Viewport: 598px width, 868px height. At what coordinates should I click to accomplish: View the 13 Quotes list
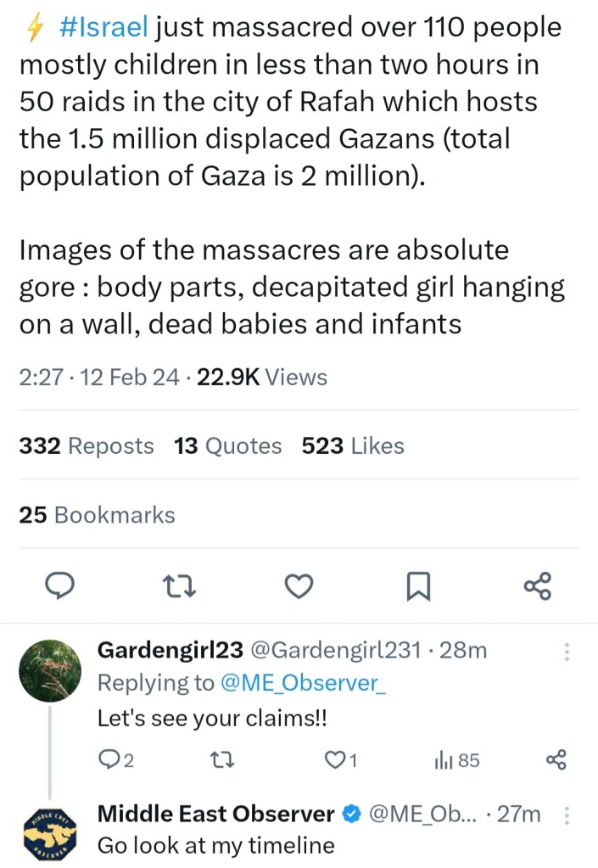[x=227, y=445]
